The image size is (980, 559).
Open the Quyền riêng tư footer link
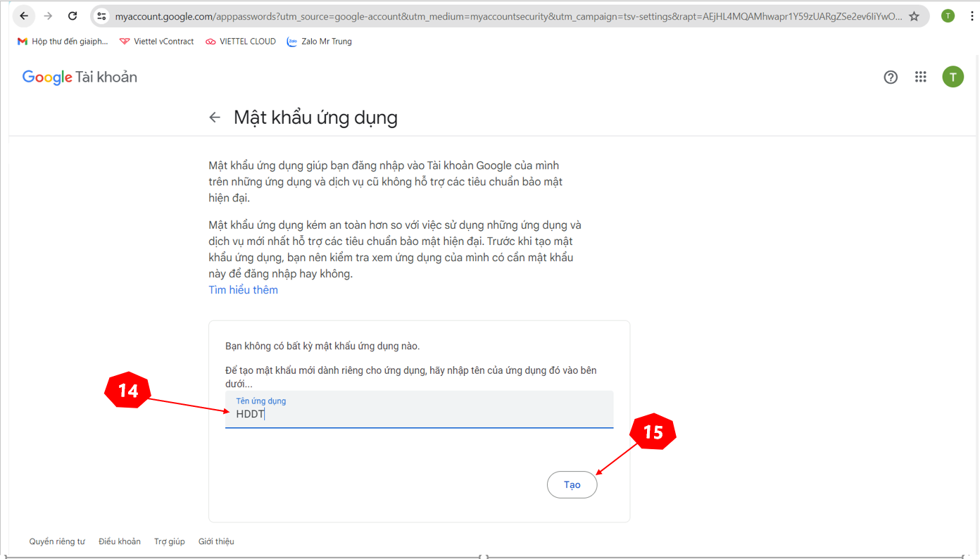[56, 541]
